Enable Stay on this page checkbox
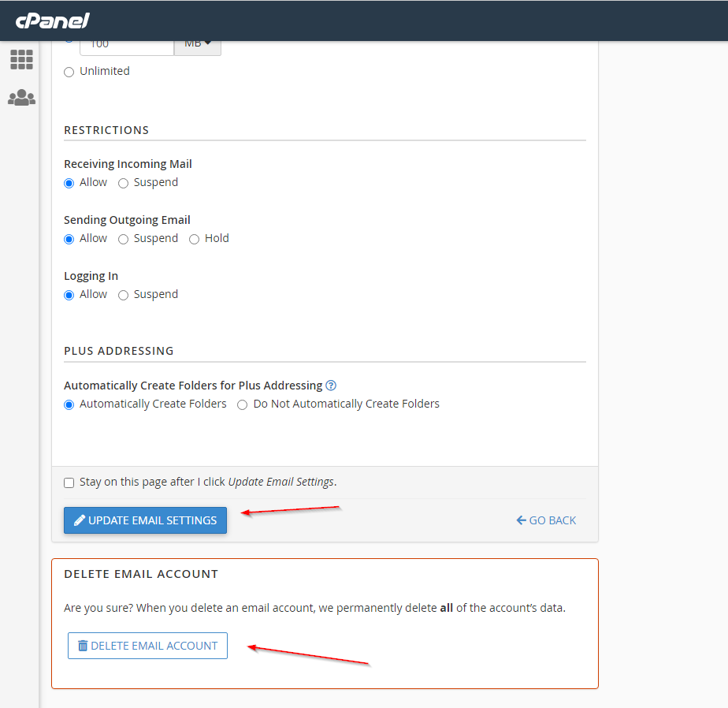This screenshot has height=708, width=728. coord(69,483)
